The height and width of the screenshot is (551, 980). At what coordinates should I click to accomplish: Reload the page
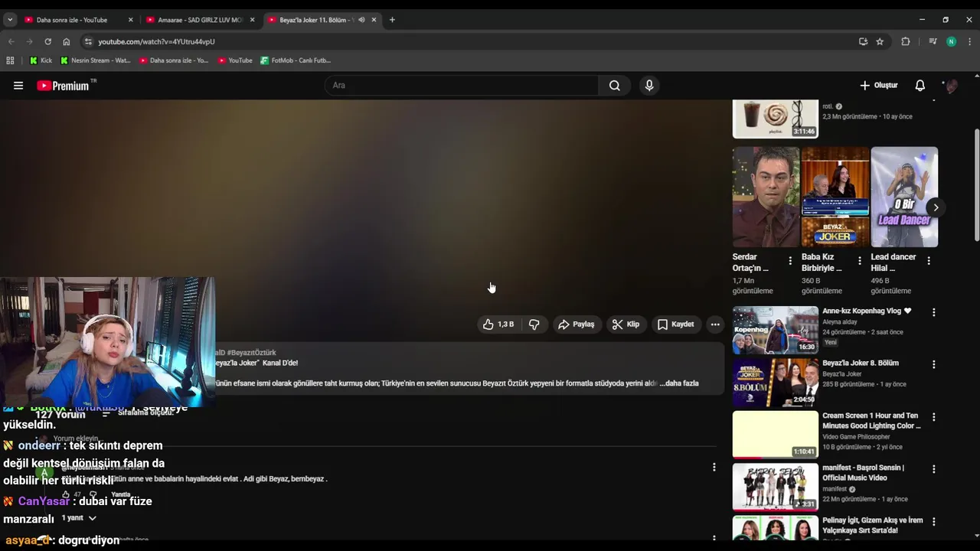click(x=47, y=41)
